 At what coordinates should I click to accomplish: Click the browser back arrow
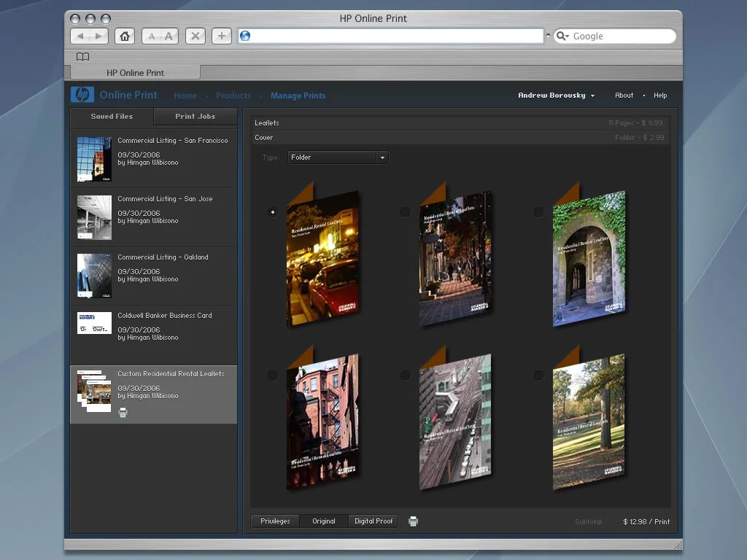coord(80,36)
